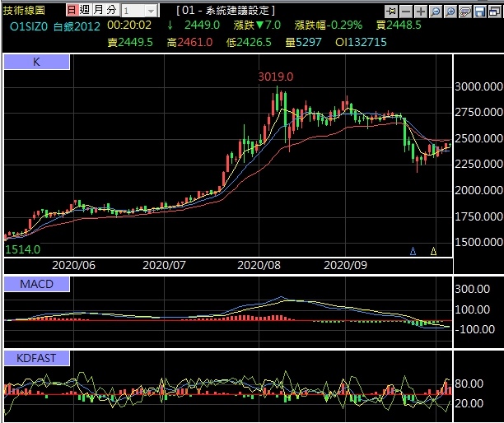504x423 pixels.
Task: Click the 01 - 系統建議設定 title text
Action: point(226,11)
